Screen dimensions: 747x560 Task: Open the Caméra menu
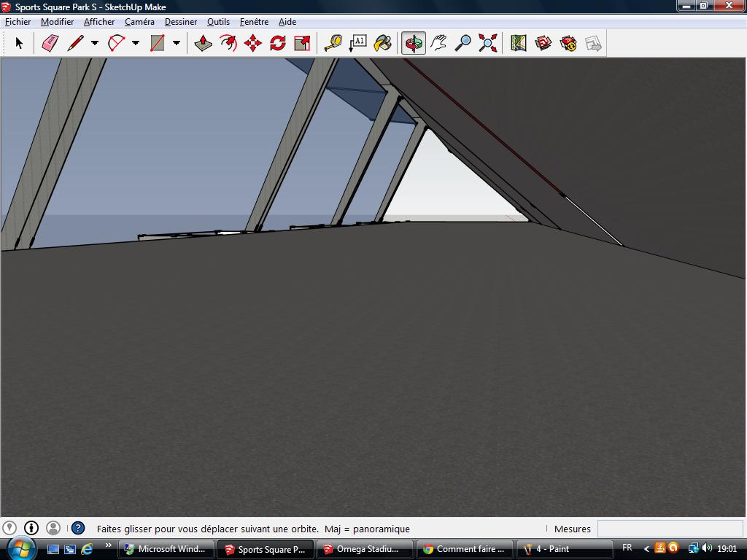(139, 22)
